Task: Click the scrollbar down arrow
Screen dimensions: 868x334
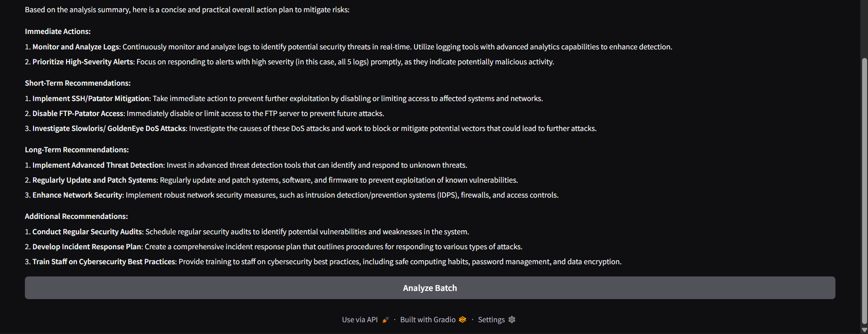Action: coord(864,330)
